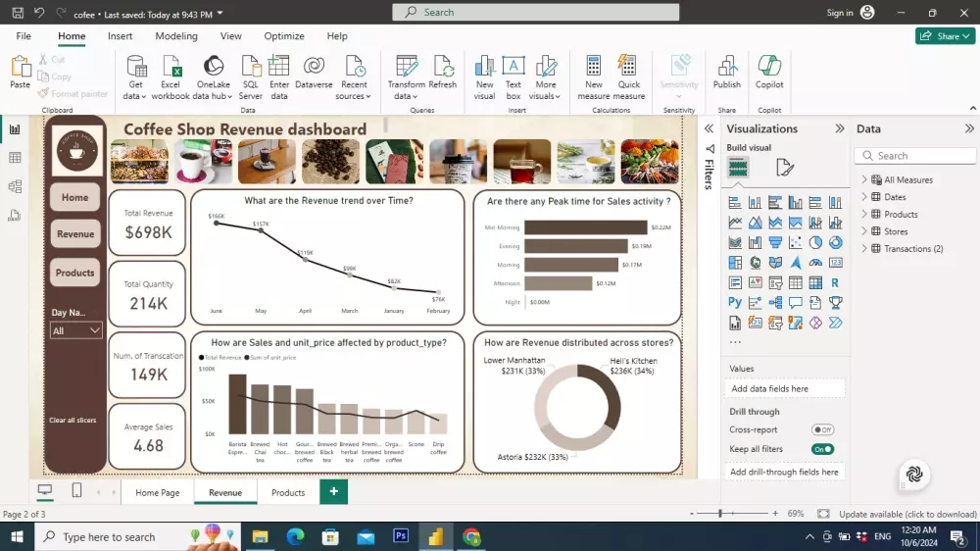This screenshot has width=980, height=551.
Task: Choose the pie chart visual
Action: pos(815,243)
